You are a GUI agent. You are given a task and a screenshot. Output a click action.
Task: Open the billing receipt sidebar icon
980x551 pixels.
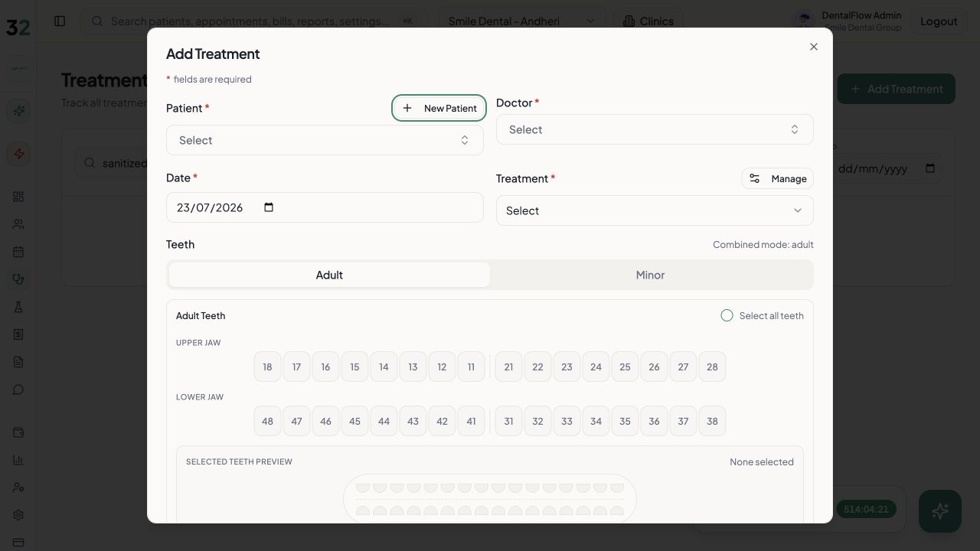pos(18,334)
